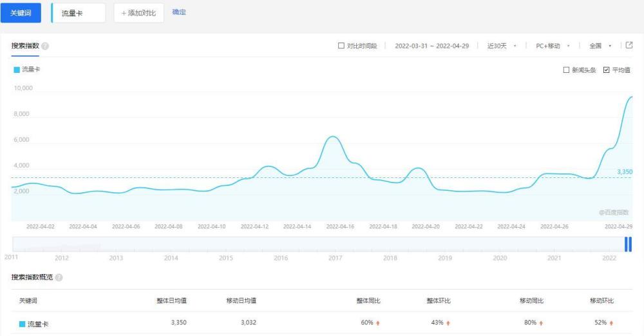Click the 整体日均值 column header

(x=172, y=301)
